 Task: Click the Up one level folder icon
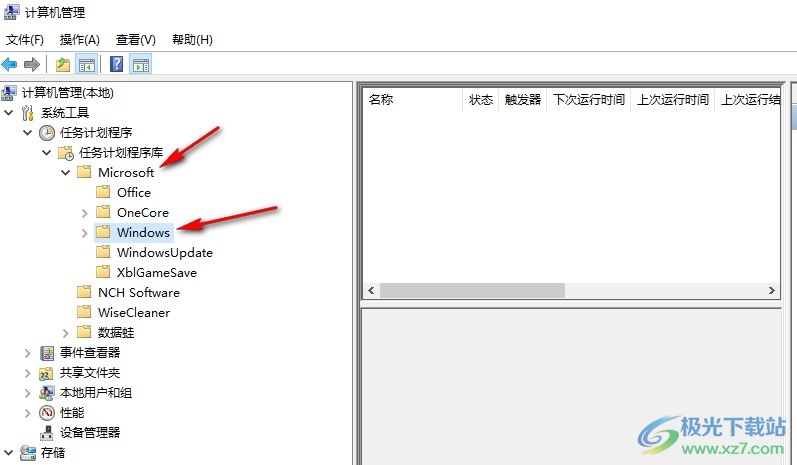pyautogui.click(x=63, y=65)
